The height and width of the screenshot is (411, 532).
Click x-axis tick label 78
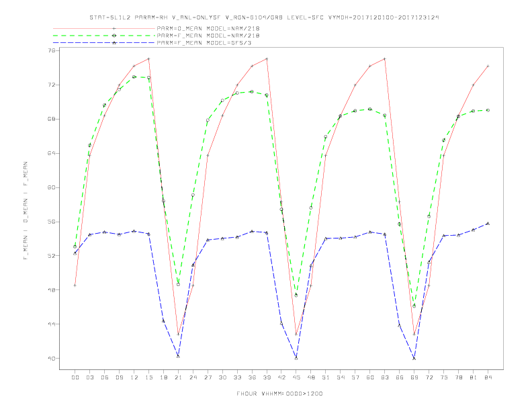(x=458, y=377)
